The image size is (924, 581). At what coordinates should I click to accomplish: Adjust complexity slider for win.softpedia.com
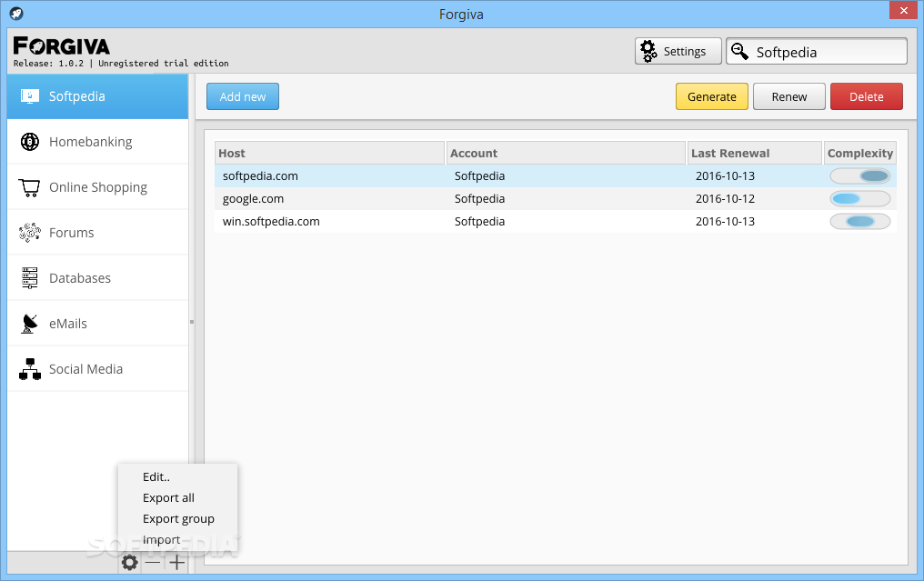(859, 222)
